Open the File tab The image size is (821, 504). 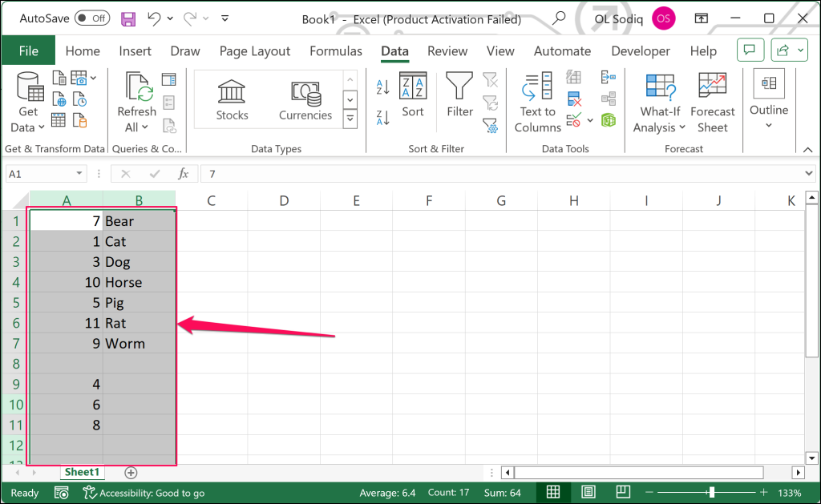[x=28, y=50]
